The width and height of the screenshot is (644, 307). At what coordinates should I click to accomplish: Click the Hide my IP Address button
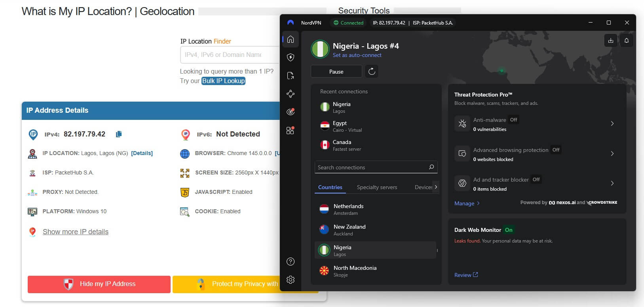click(99, 284)
